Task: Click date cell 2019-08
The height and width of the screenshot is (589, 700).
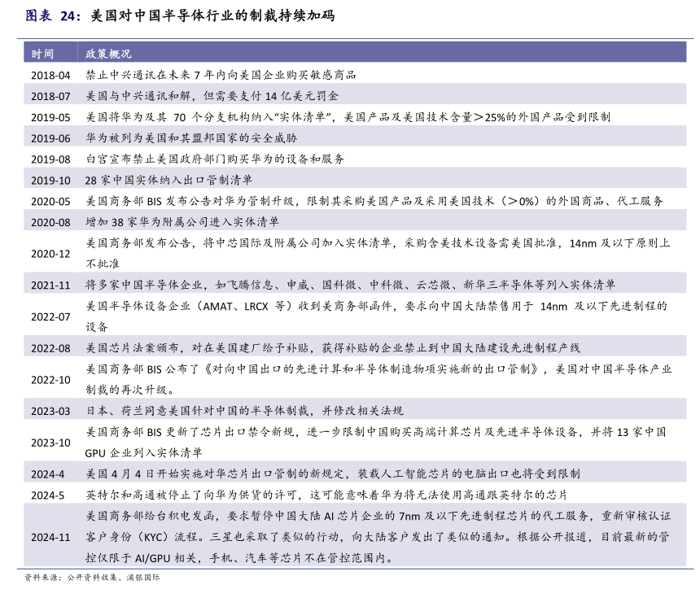Action: tap(50, 159)
